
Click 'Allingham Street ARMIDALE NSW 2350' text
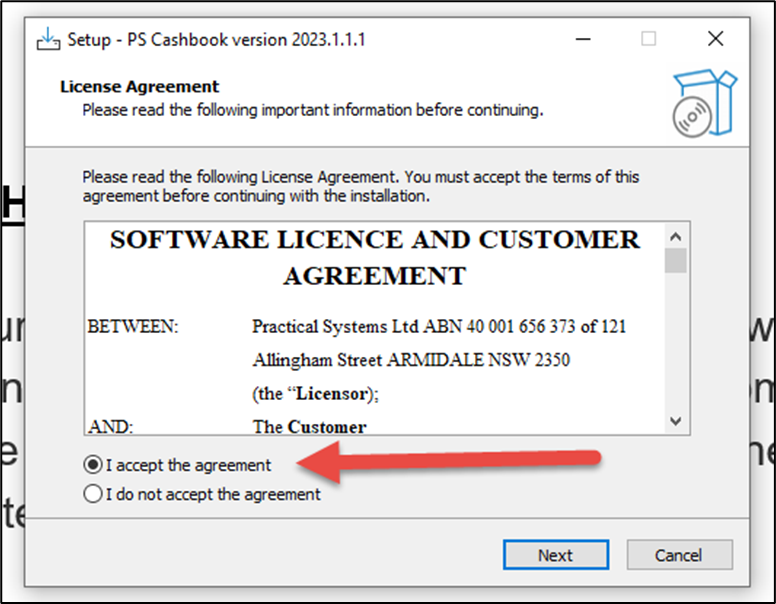pyautogui.click(x=411, y=360)
